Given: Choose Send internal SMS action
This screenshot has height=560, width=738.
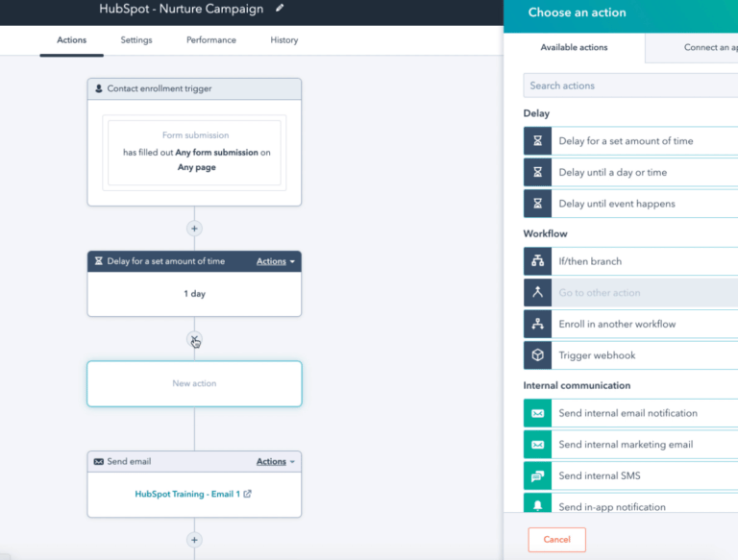Looking at the screenshot, I should [630, 475].
